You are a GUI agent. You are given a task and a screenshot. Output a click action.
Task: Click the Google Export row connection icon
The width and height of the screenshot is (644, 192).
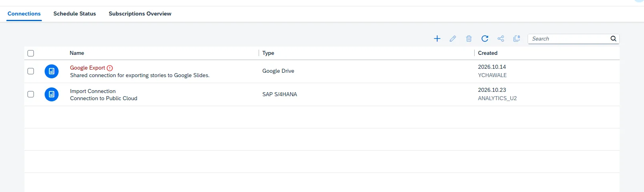pyautogui.click(x=51, y=71)
